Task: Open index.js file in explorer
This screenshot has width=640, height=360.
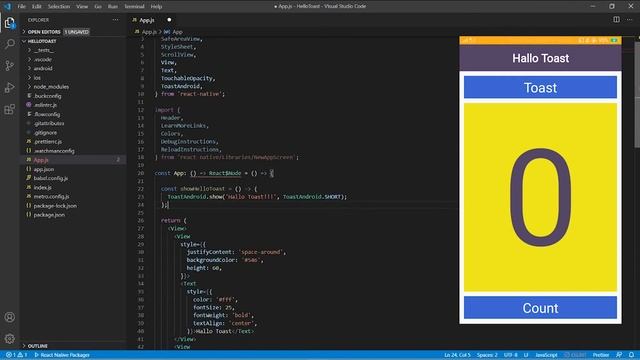Action: (42, 187)
